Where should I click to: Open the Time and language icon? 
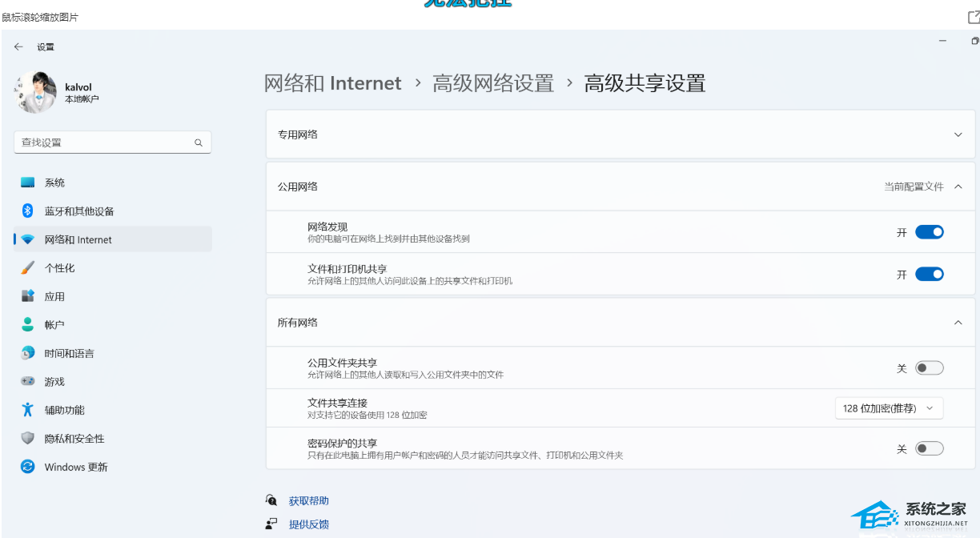[x=28, y=353]
